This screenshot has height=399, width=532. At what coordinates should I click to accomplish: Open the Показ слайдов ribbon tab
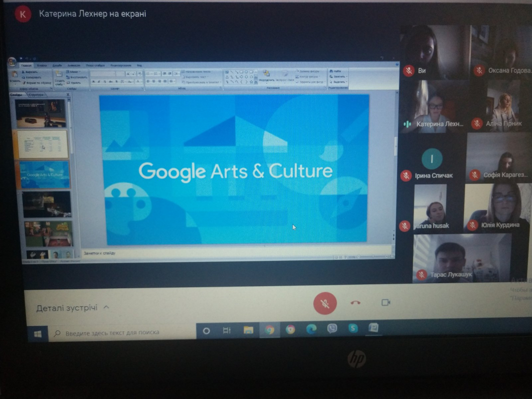95,65
